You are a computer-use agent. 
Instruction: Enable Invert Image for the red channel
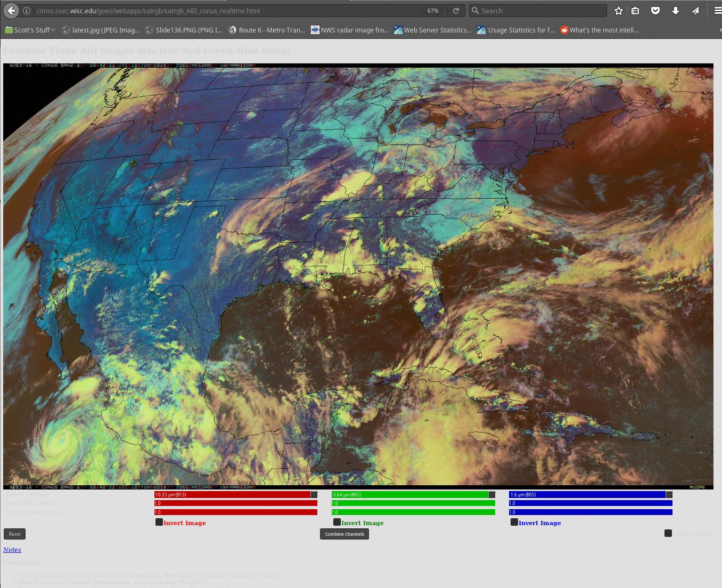click(x=159, y=522)
